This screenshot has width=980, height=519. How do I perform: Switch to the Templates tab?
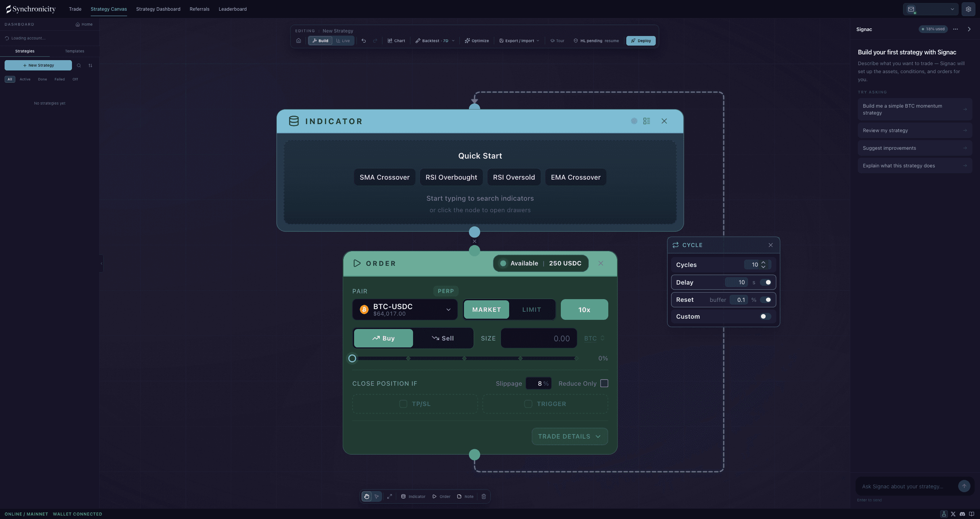click(x=75, y=51)
